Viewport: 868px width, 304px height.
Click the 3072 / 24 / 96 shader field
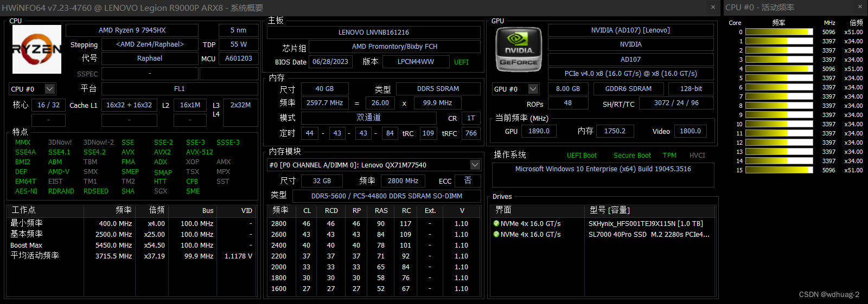[676, 103]
